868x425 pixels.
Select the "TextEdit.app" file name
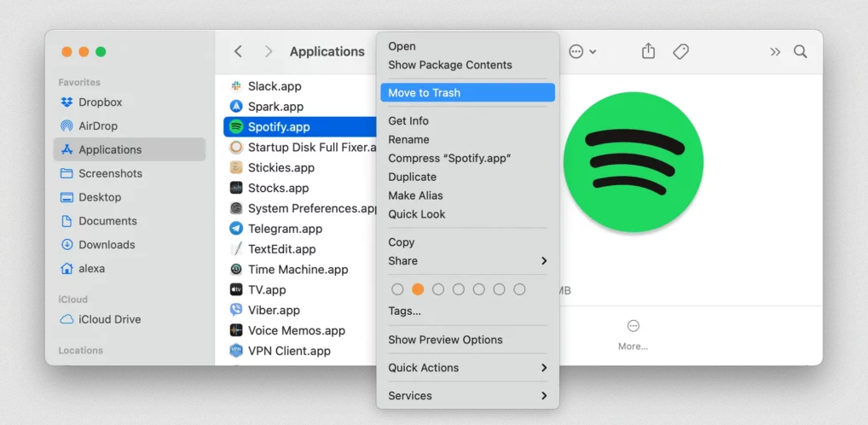pos(281,249)
